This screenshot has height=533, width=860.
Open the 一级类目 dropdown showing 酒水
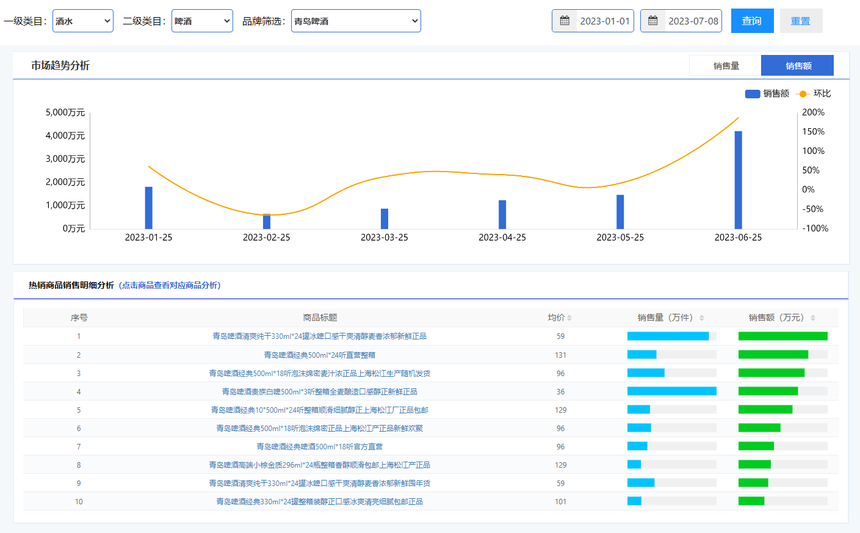click(x=83, y=21)
